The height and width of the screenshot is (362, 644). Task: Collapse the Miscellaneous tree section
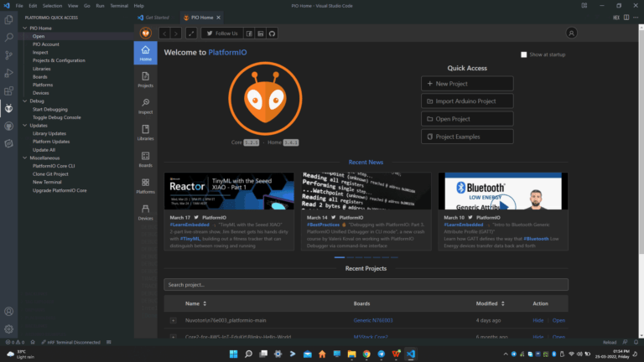(x=24, y=158)
